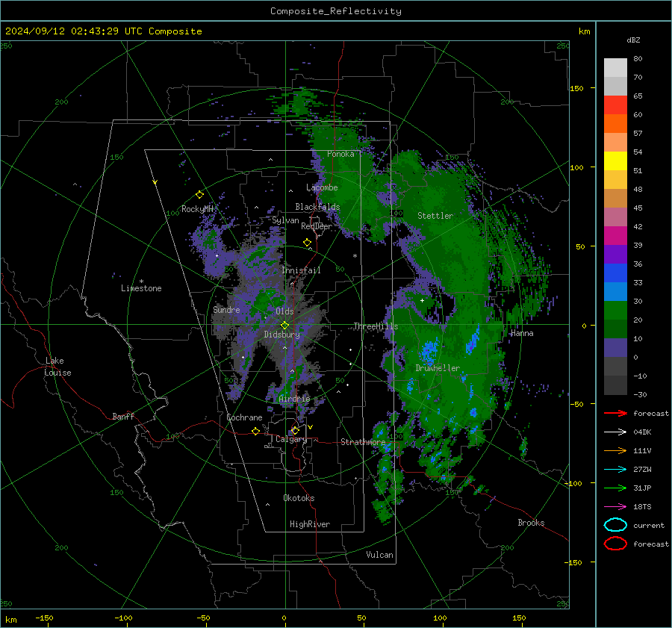The image size is (672, 628).
Task: Click the legend word current
Action: point(648,525)
